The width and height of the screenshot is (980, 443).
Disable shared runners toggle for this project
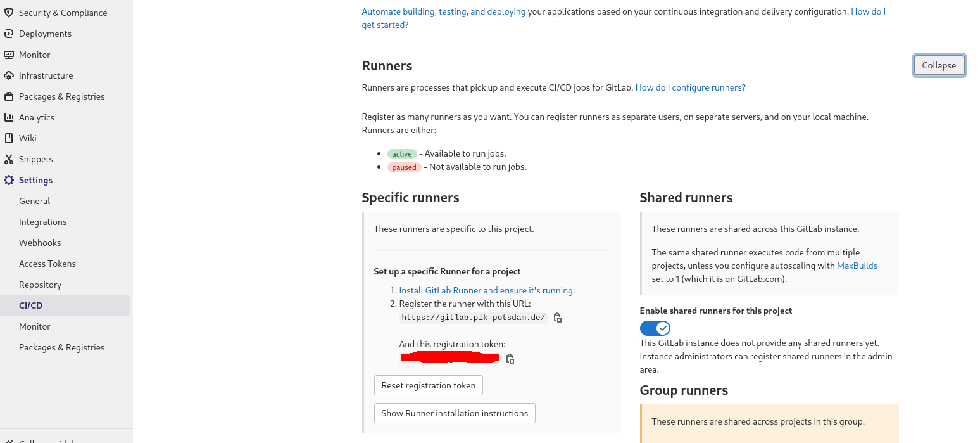coord(655,328)
